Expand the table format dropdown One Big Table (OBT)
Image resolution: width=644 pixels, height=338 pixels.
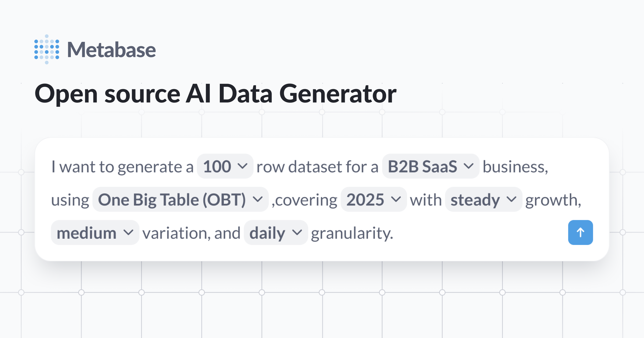(180, 200)
